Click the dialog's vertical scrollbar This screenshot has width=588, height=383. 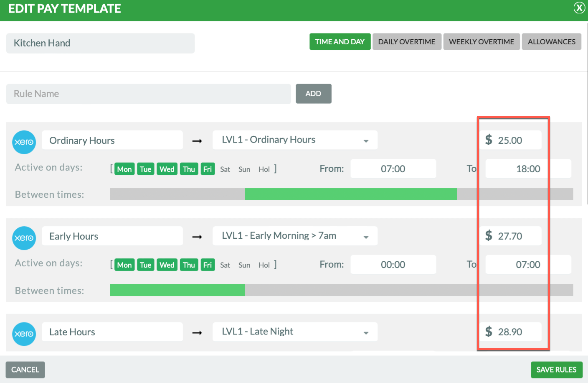click(586, 113)
